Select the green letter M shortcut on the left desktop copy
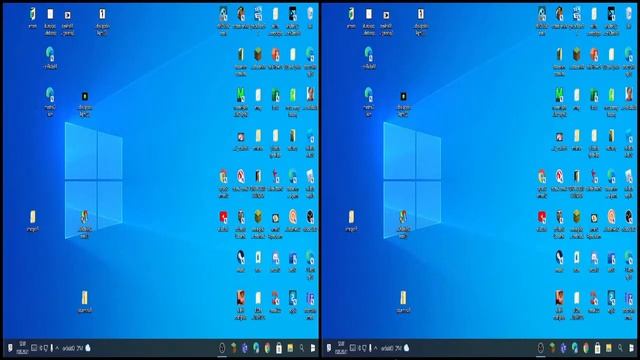 [x=241, y=96]
